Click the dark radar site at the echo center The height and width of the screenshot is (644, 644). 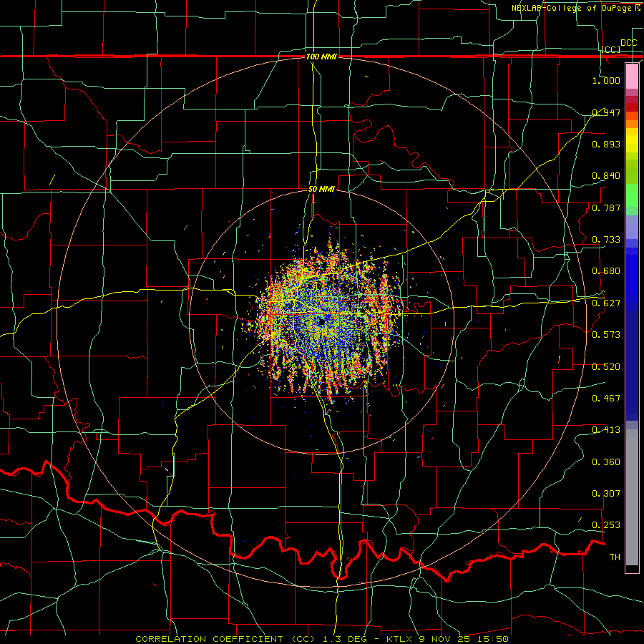321,322
